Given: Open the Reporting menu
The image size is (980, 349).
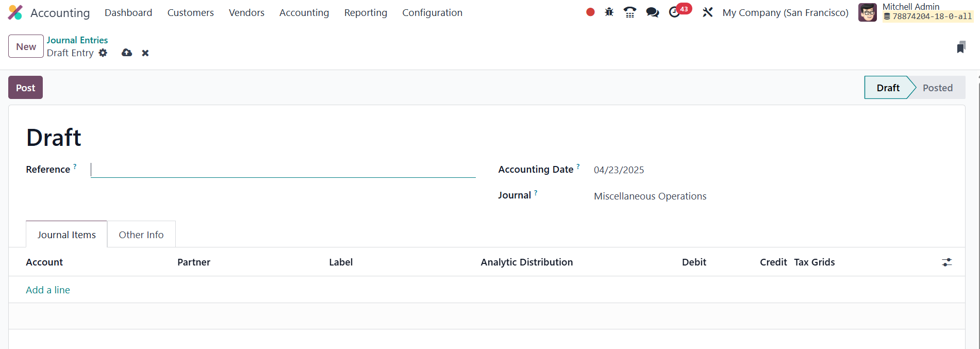Looking at the screenshot, I should point(366,12).
